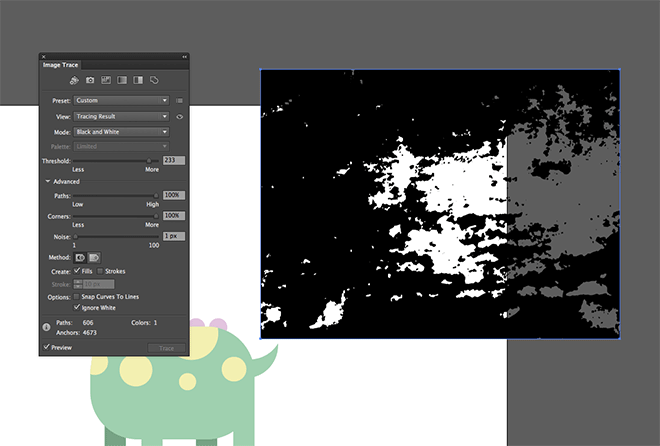The height and width of the screenshot is (446, 660).
Task: Open the Mode dropdown showing Black and White
Action: pos(122,132)
